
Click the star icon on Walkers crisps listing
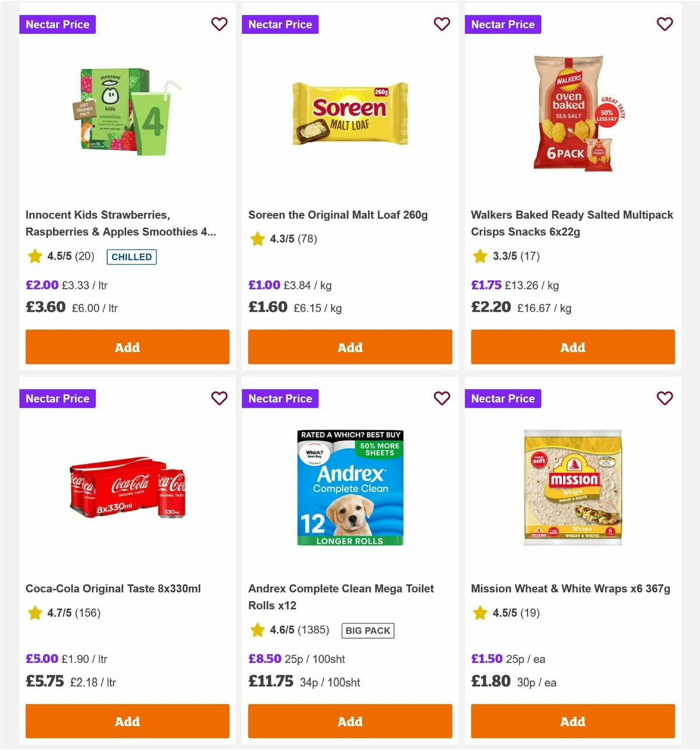click(x=480, y=256)
